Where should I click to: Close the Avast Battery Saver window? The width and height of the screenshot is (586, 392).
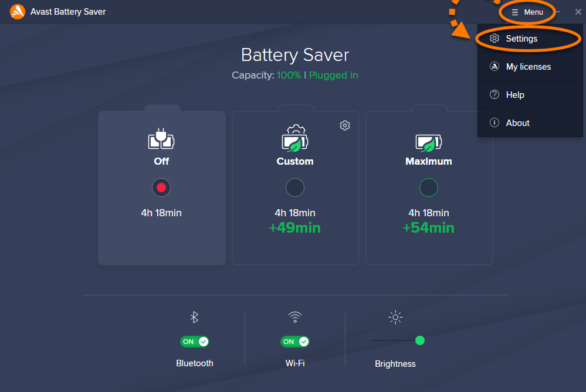(x=578, y=12)
